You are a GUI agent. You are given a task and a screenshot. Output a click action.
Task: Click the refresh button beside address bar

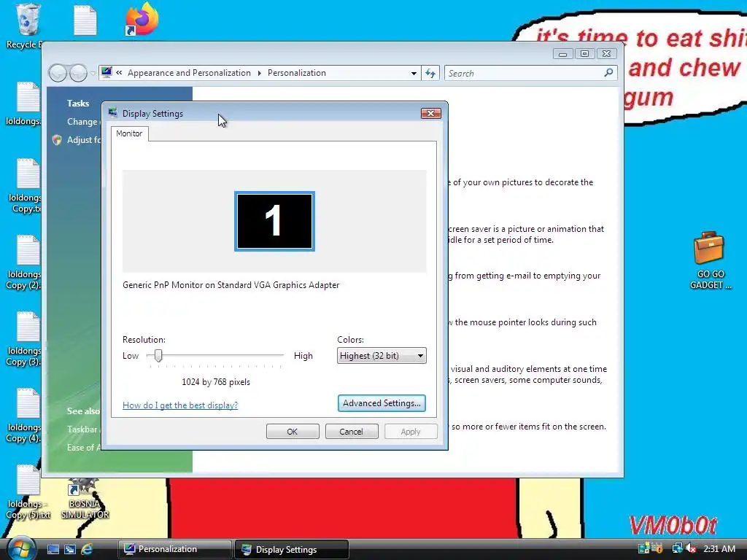click(x=430, y=74)
